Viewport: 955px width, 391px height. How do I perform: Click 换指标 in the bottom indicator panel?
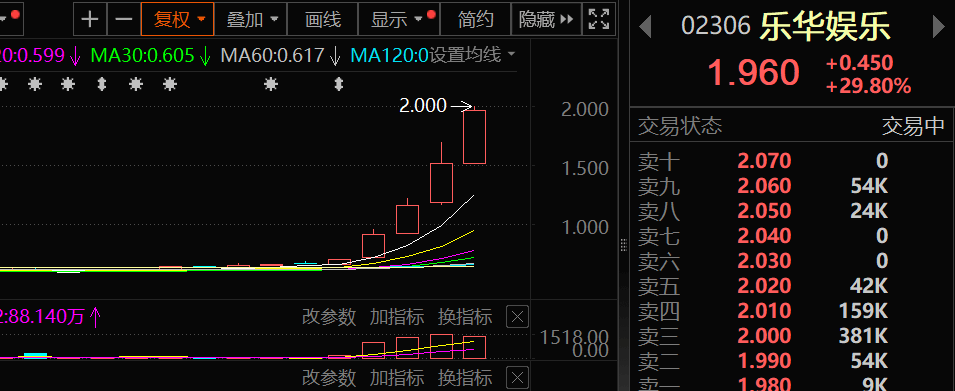[x=465, y=377]
